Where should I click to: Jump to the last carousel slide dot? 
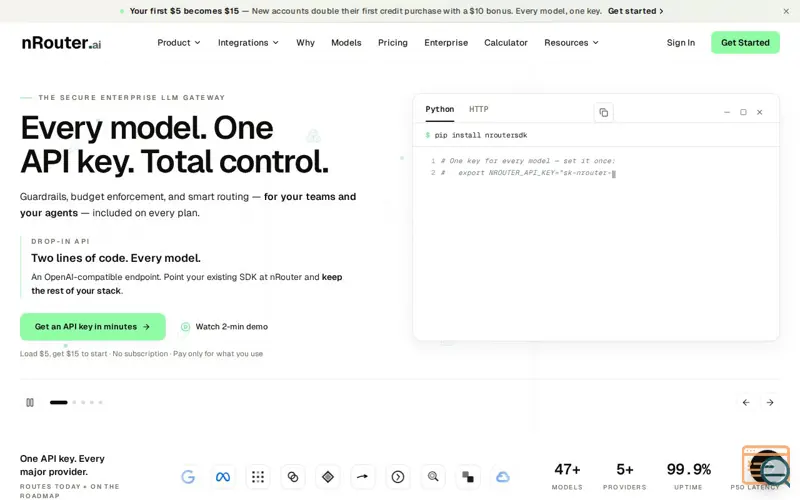101,403
